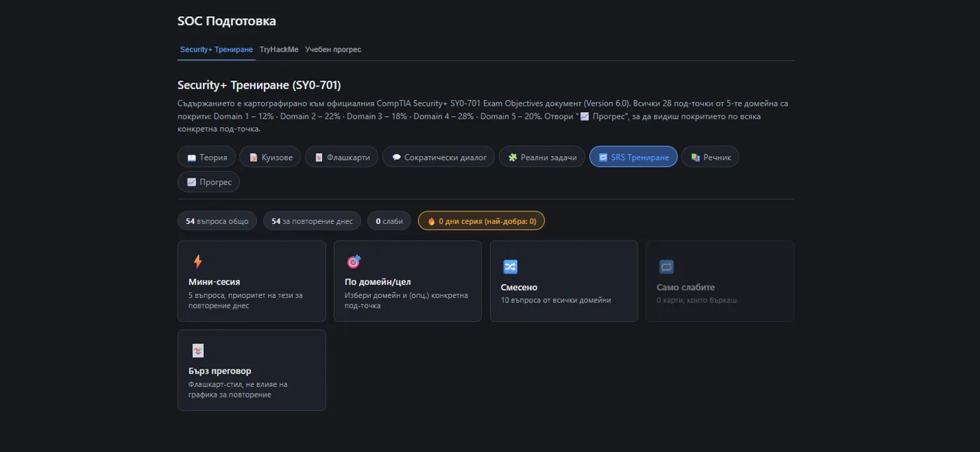Click the lightning bolt Мини-сесия icon
980x452 pixels.
pos(197,262)
